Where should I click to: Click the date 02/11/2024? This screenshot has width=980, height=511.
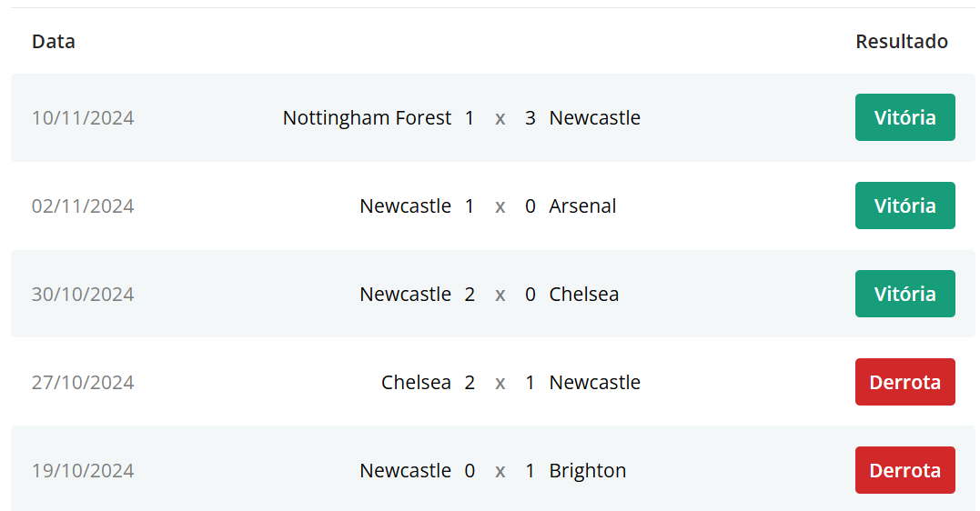[83, 206]
